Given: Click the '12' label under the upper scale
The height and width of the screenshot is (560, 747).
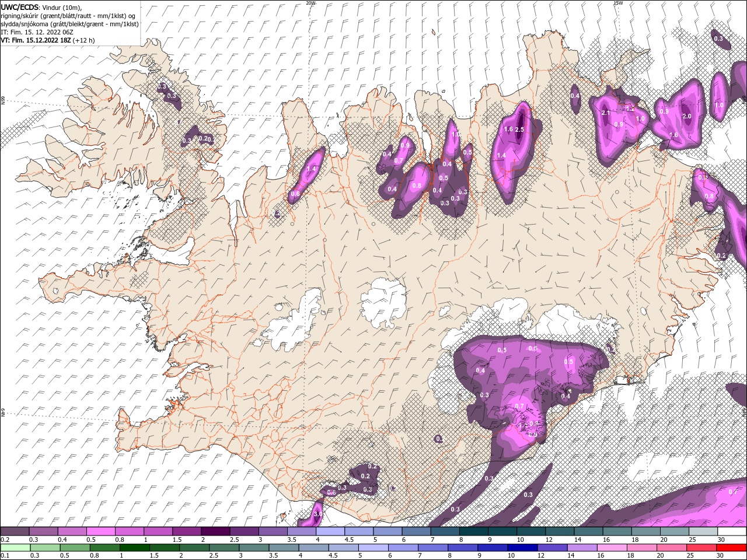Looking at the screenshot, I should (549, 540).
